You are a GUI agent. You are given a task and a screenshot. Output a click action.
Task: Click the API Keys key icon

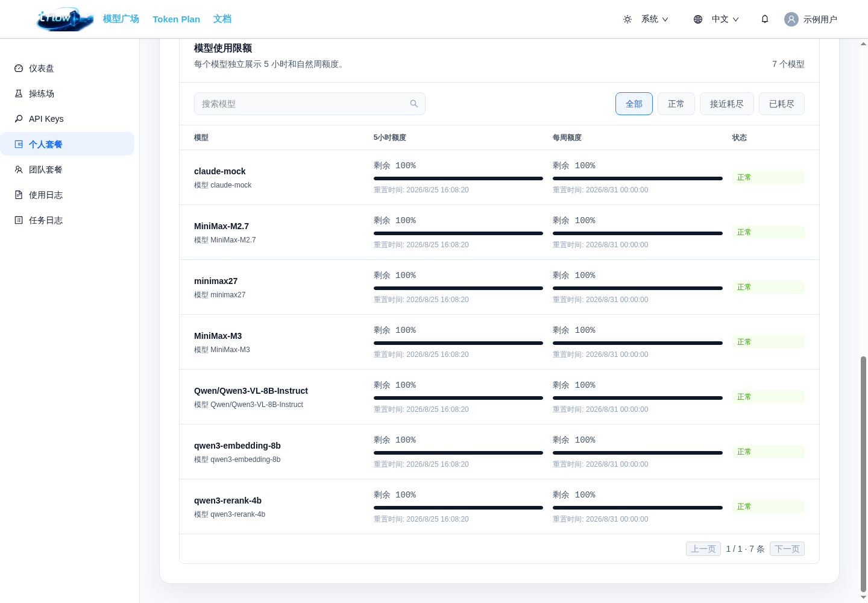pos(19,119)
